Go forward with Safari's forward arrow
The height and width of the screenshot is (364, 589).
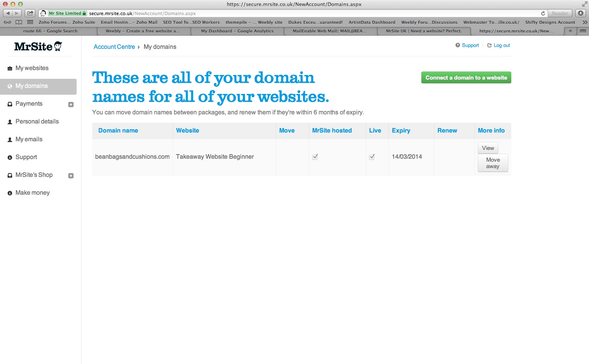coord(17,13)
